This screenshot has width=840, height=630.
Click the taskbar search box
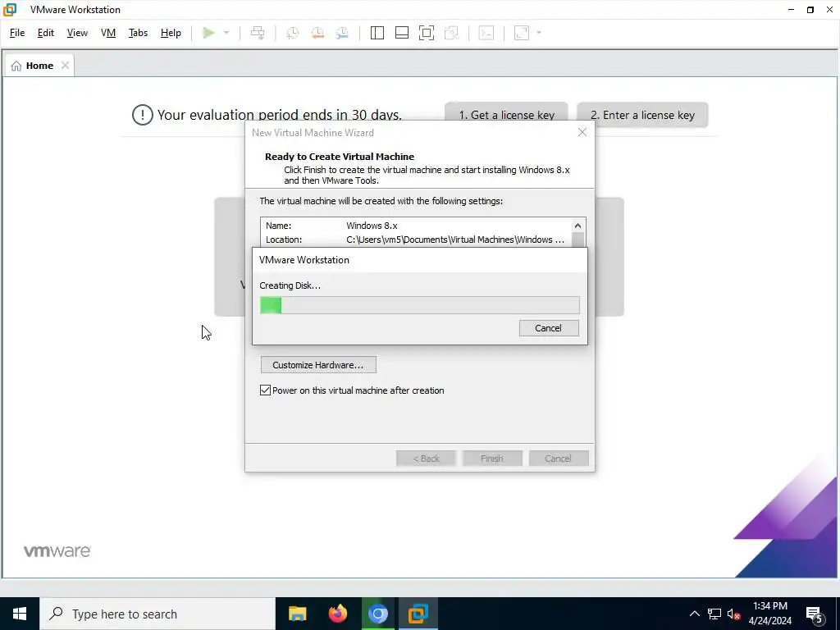157,614
